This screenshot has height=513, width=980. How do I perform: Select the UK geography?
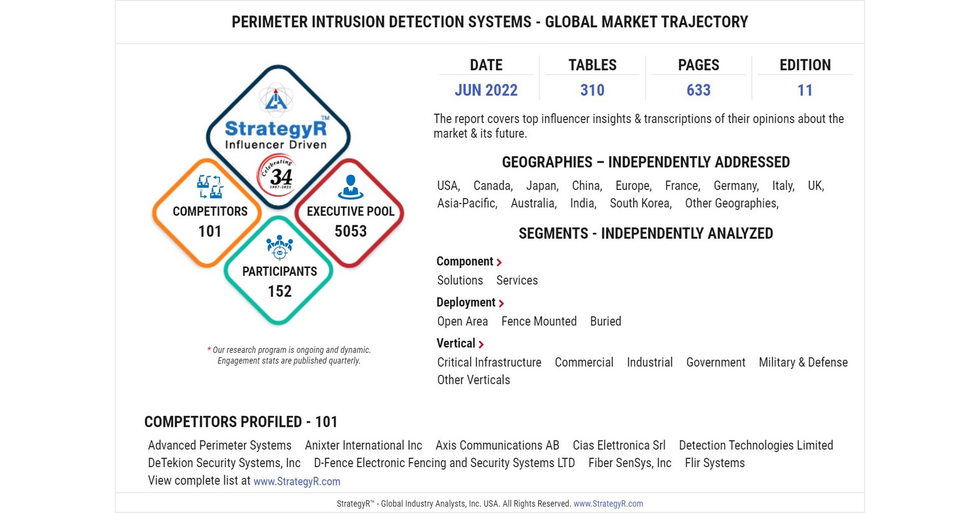[816, 186]
